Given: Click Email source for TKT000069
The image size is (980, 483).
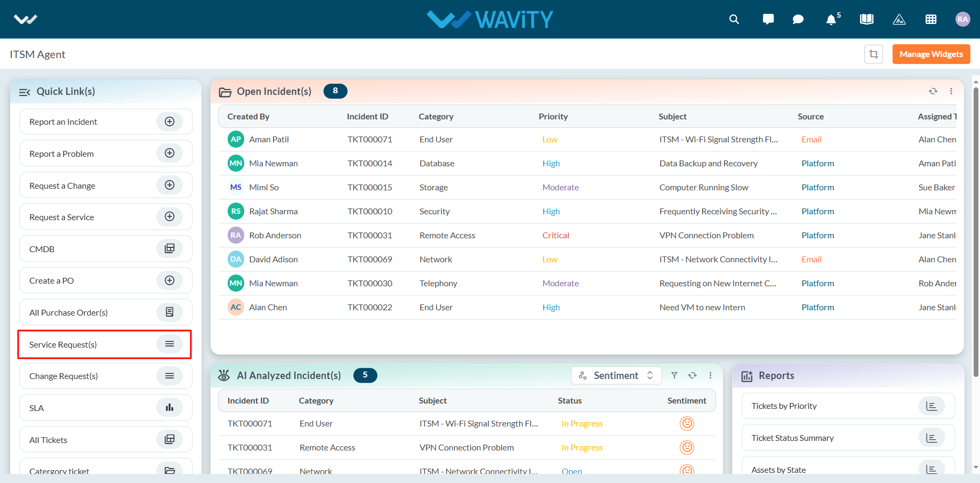Looking at the screenshot, I should (812, 259).
